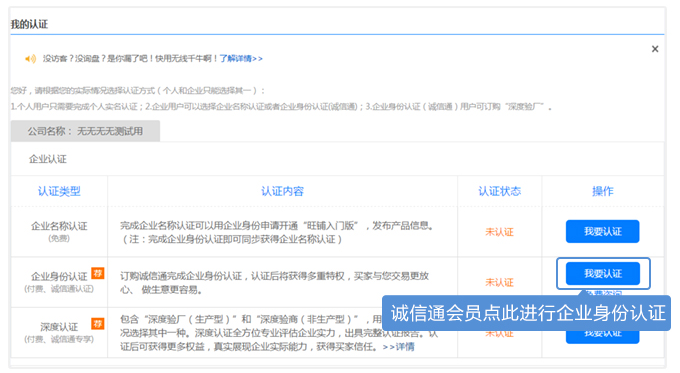680x373 pixels.
Task: Click the 我的认证 page title
Action: (29, 24)
